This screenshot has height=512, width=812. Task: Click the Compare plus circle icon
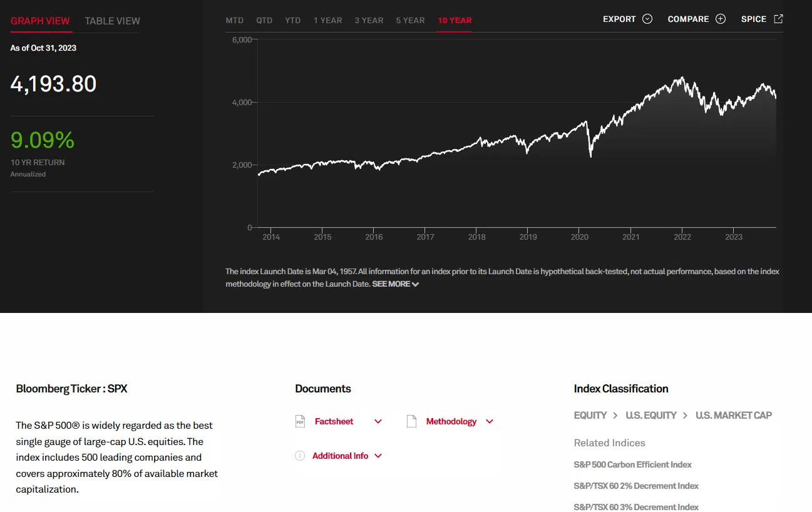721,19
